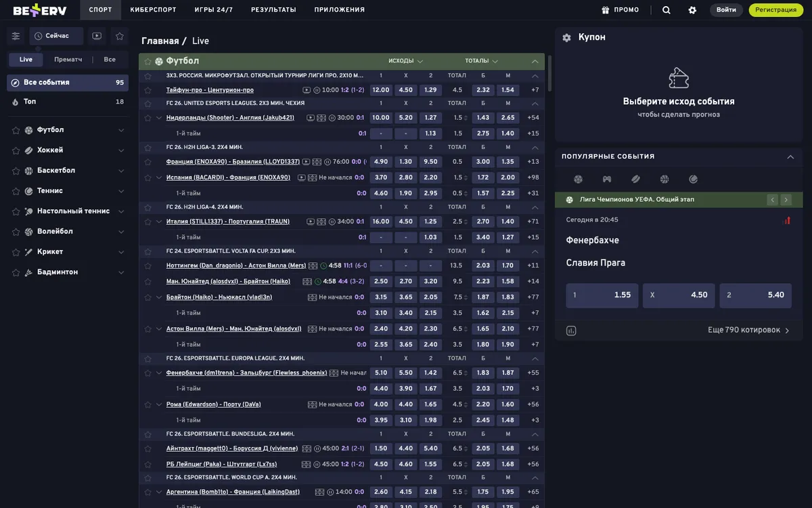Collapse Популярные события panel
Screen dimensions: 812x508
790,156
